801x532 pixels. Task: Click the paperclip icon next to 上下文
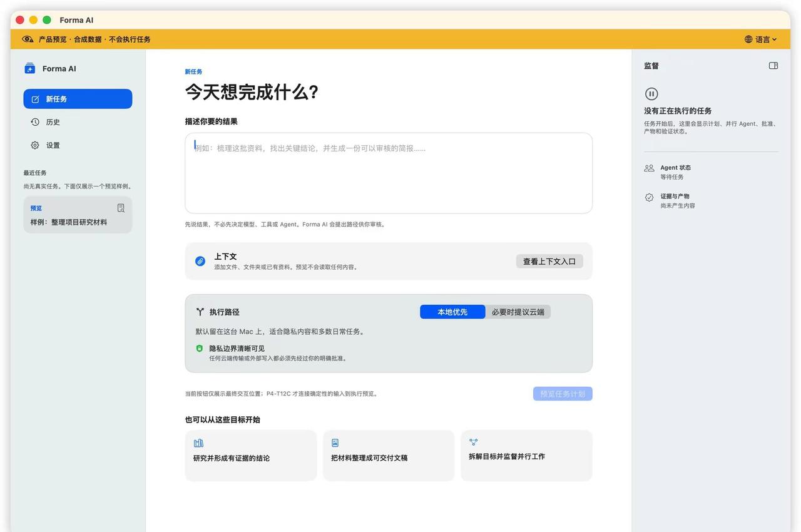200,261
